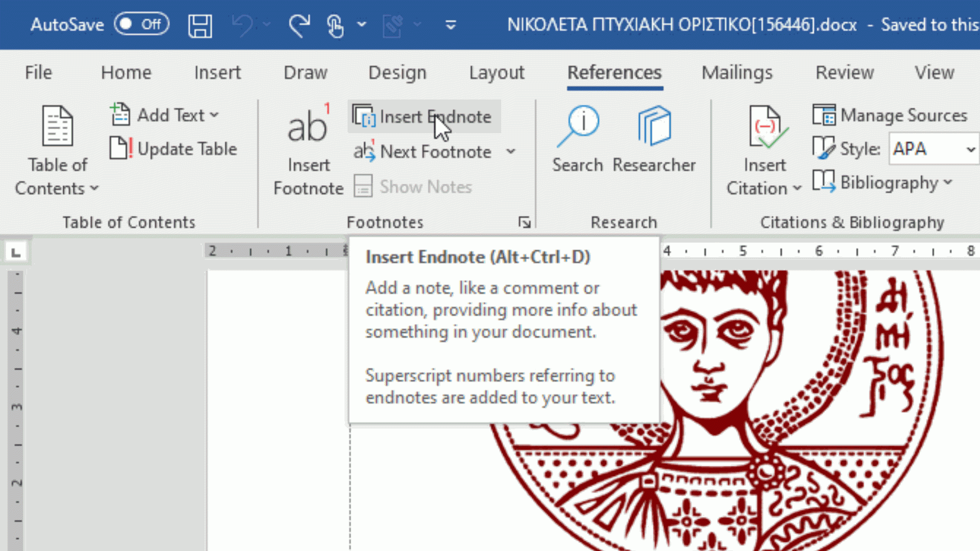
Task: Open the Touch/Mouse Mode dropdown arrow
Action: [361, 24]
